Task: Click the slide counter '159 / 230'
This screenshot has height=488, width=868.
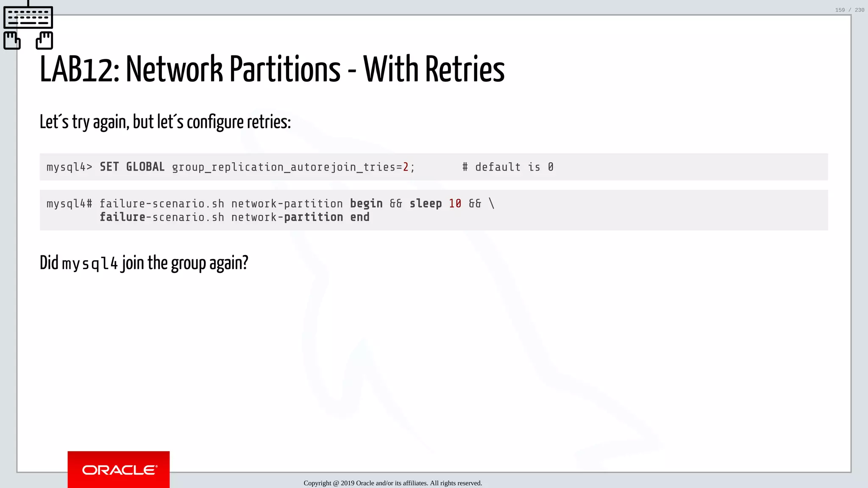Action: (x=849, y=10)
